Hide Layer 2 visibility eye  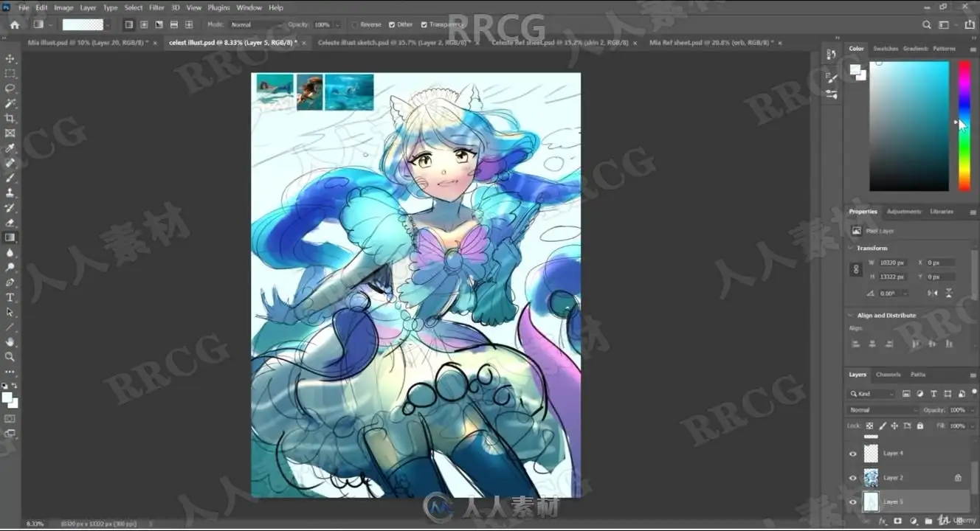coord(853,478)
